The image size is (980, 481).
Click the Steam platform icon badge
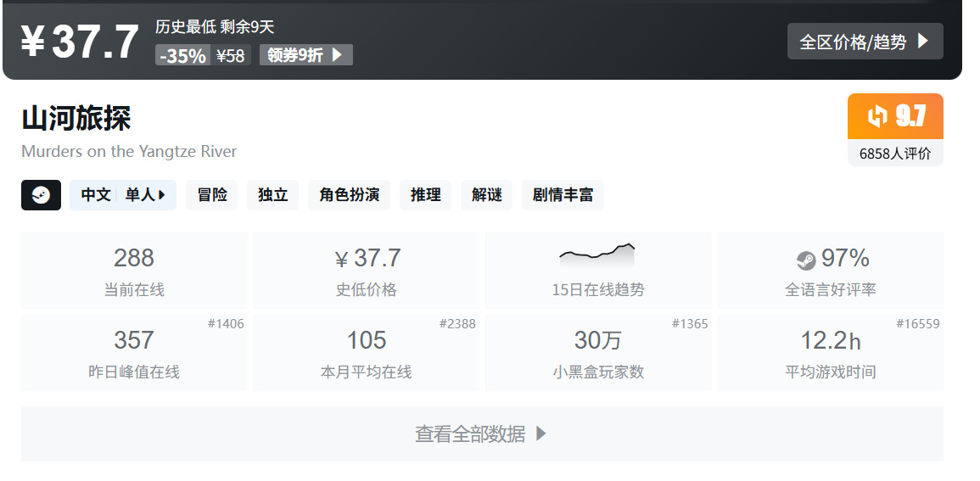point(42,195)
